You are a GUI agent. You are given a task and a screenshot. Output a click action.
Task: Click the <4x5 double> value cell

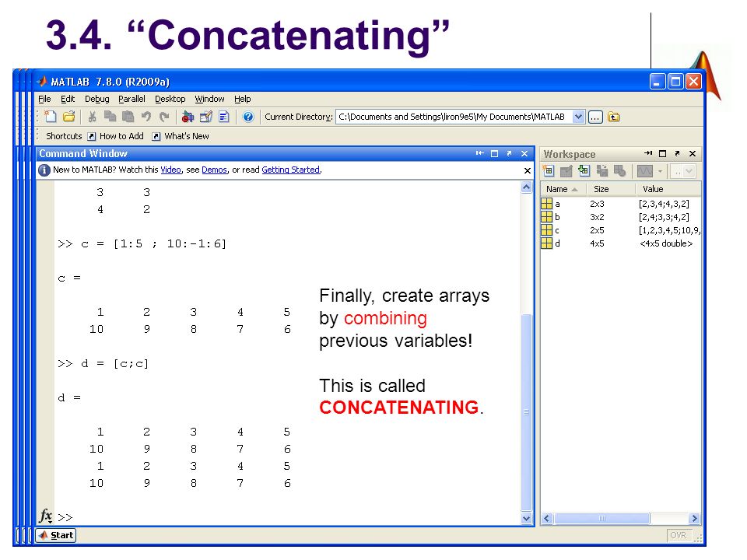tap(666, 243)
